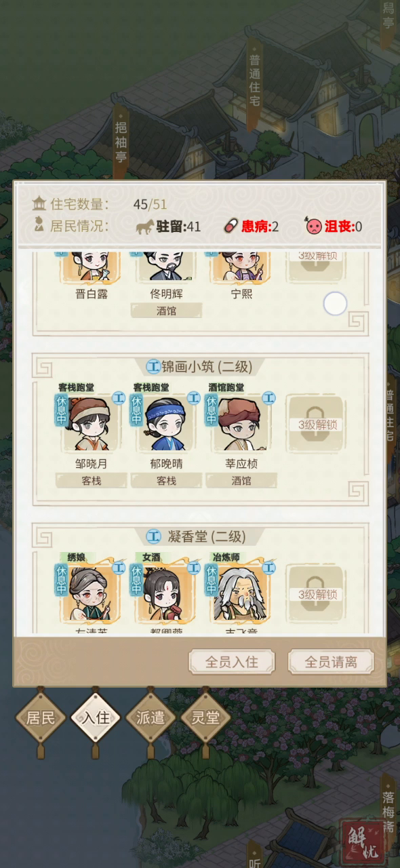
Task: Tap locked slot in 凝香堂
Action: [x=317, y=594]
